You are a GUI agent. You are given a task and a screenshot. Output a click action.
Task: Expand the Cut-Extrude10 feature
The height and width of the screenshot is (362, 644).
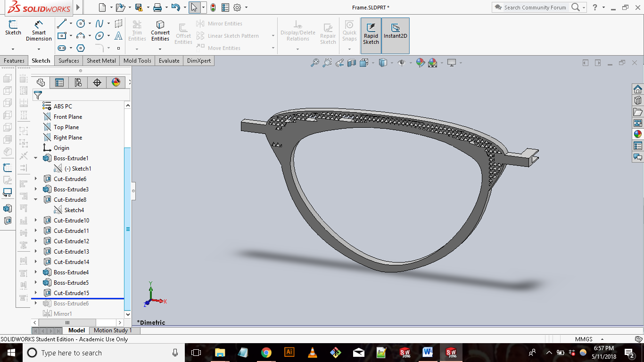click(36, 221)
